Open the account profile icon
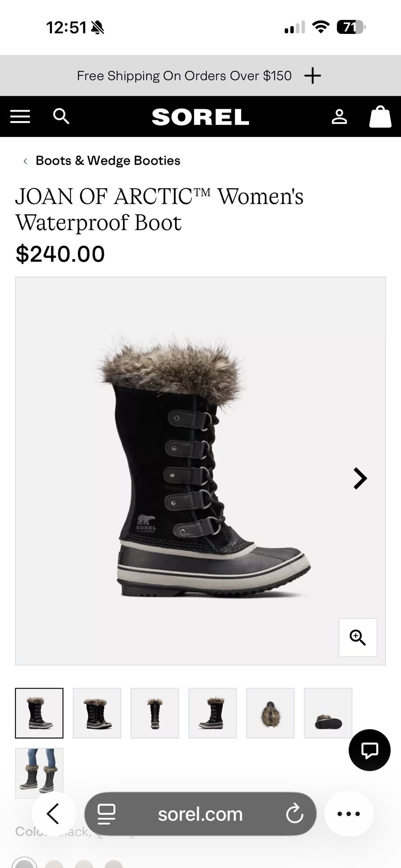The image size is (401, 868). click(x=339, y=117)
